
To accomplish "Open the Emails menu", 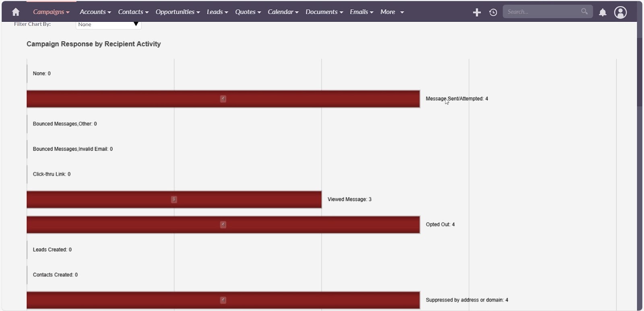I will click(361, 12).
